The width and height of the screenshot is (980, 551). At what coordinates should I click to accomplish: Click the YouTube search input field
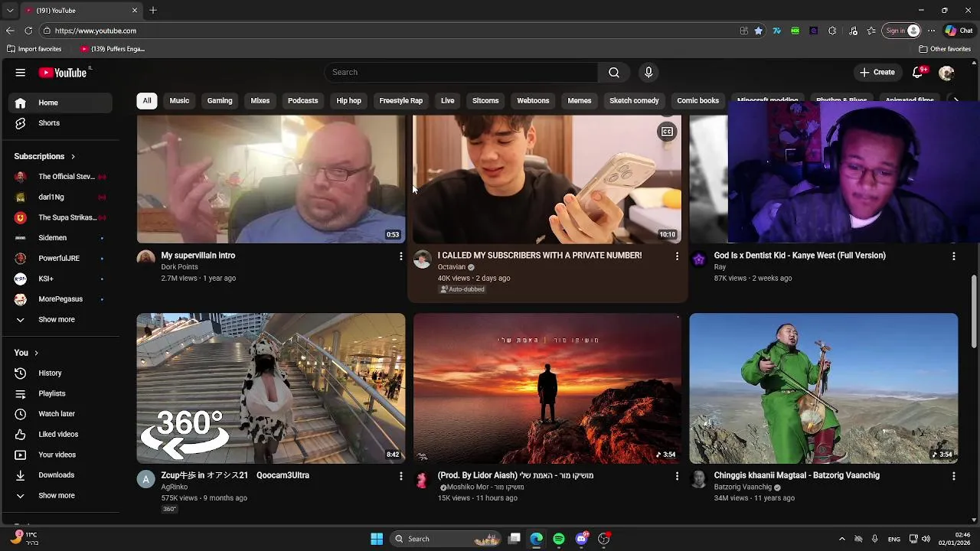(461, 72)
